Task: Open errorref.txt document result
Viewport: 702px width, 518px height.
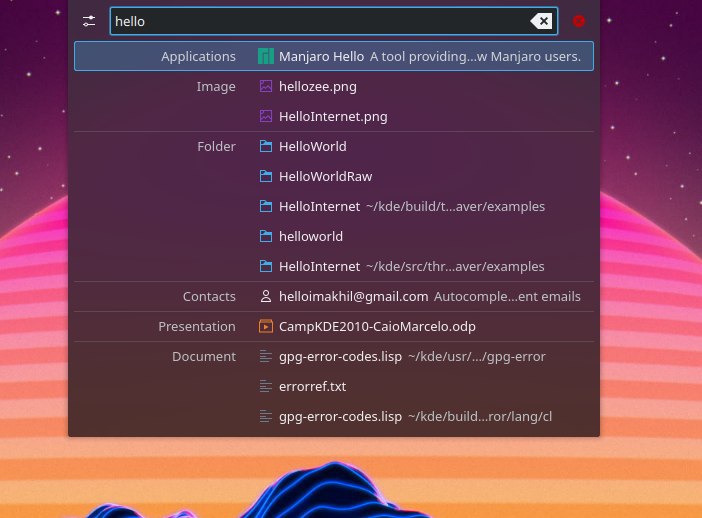Action: coord(334,386)
